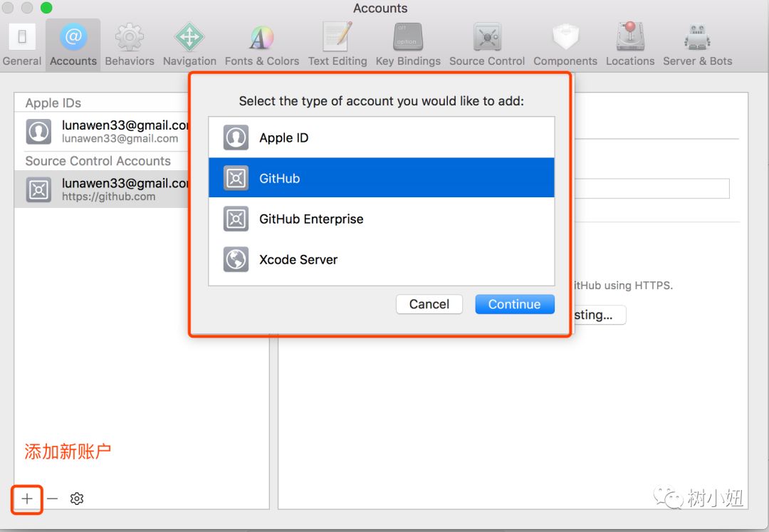Screen dimensions: 769x532
Task: Open the account actions gear menu
Action: pos(77,499)
